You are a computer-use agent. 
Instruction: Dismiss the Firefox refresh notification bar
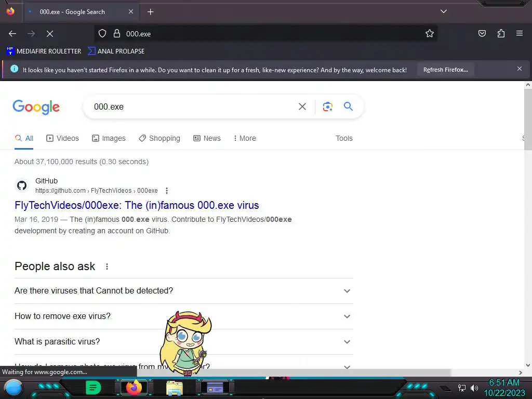(519, 69)
